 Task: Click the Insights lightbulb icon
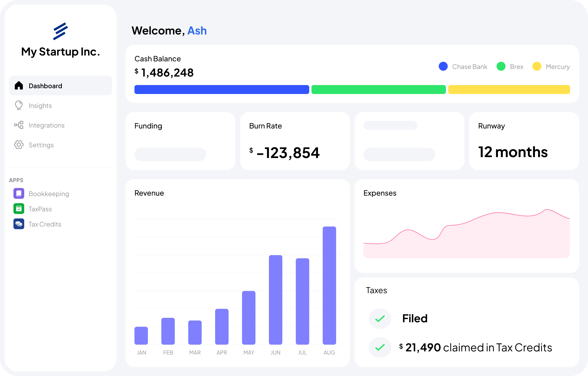point(19,105)
